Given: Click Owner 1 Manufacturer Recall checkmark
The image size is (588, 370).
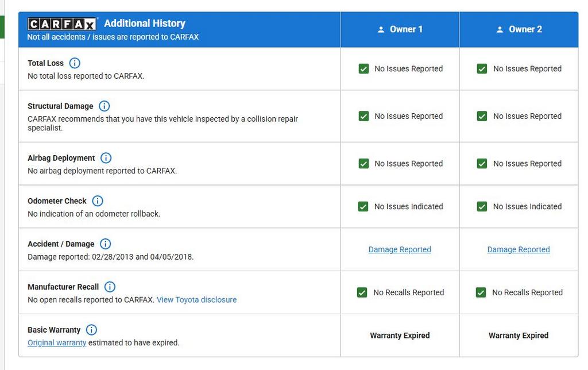Looking at the screenshot, I should [362, 292].
